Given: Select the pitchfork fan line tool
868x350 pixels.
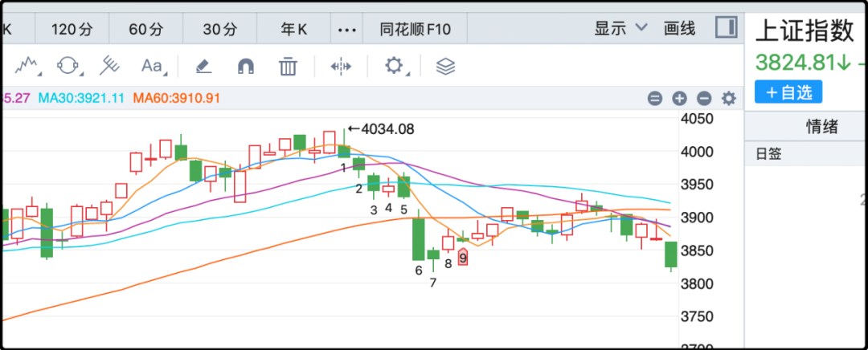Looking at the screenshot, I should coord(109,66).
